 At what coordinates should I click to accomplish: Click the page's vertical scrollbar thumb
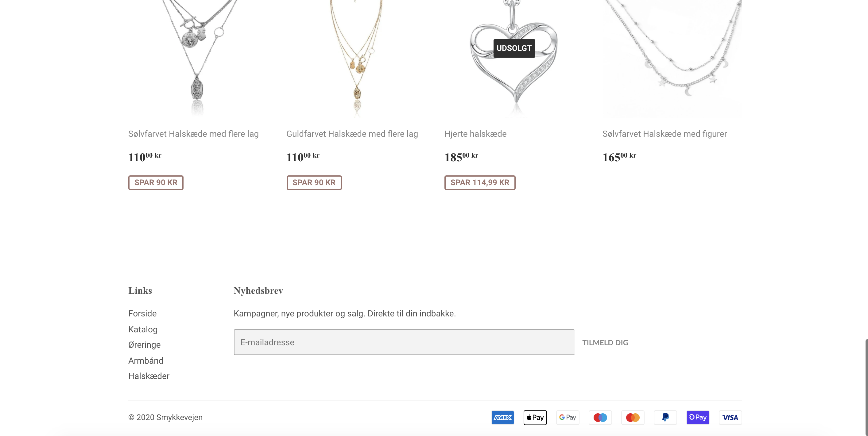[x=866, y=387]
